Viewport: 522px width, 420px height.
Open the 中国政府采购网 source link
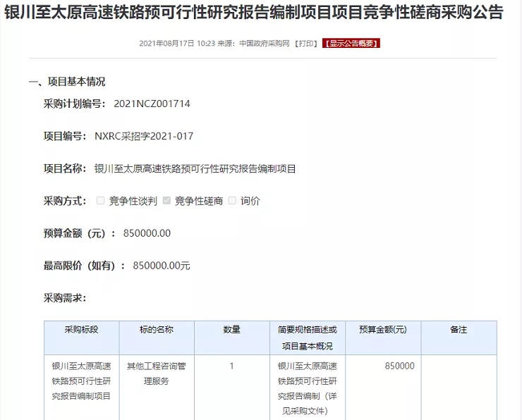coord(265,44)
